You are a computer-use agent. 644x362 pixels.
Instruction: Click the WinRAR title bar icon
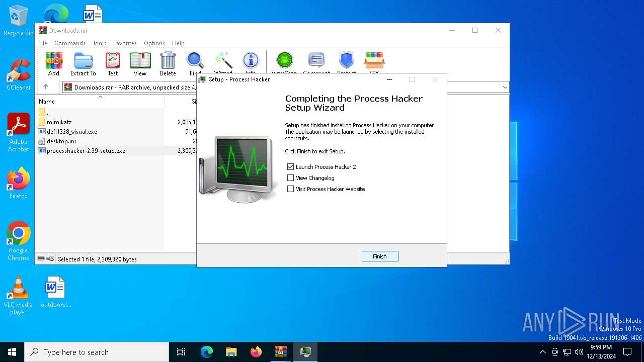tap(43, 30)
